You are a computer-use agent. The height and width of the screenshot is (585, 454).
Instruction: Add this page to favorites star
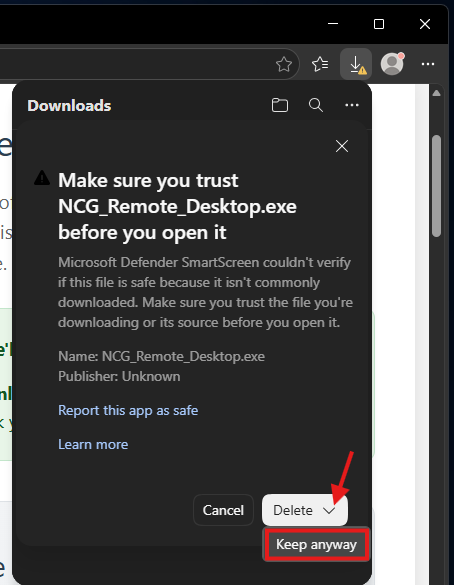284,65
